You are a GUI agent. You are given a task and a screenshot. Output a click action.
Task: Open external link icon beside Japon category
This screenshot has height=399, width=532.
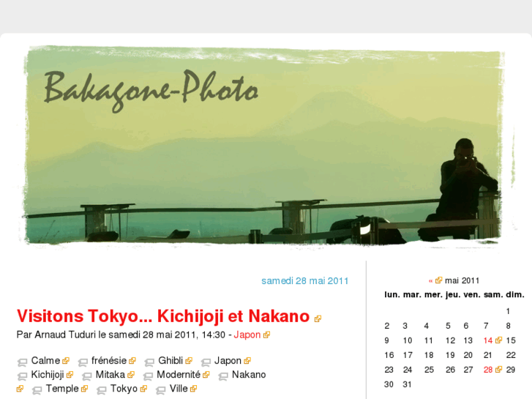tap(266, 335)
